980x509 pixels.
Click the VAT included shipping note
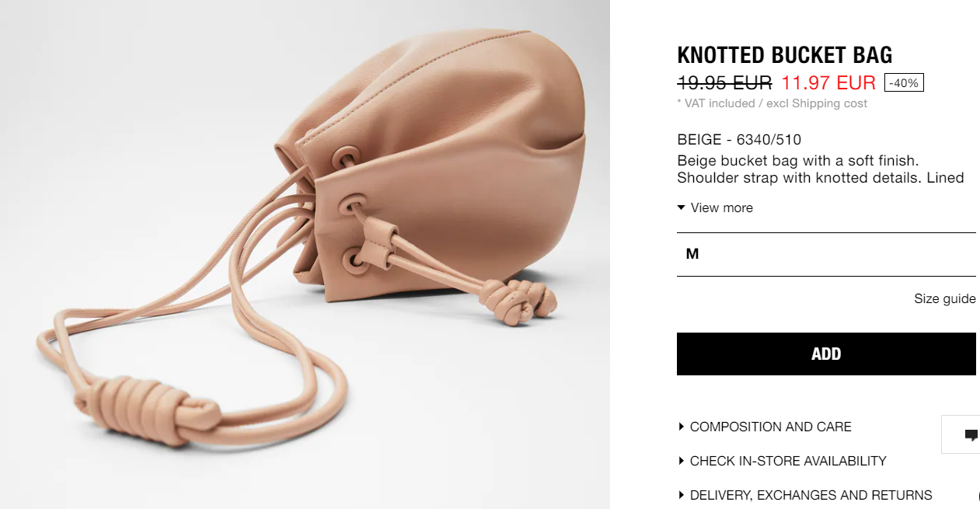pyautogui.click(x=772, y=103)
